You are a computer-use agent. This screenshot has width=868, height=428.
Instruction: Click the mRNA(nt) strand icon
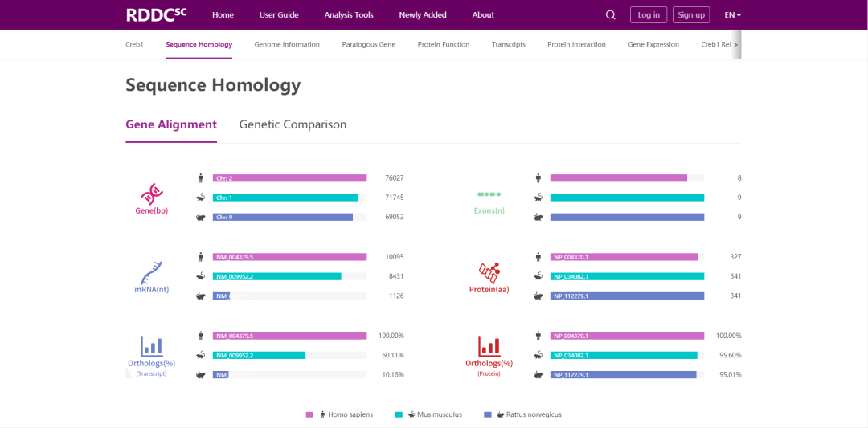click(x=151, y=272)
